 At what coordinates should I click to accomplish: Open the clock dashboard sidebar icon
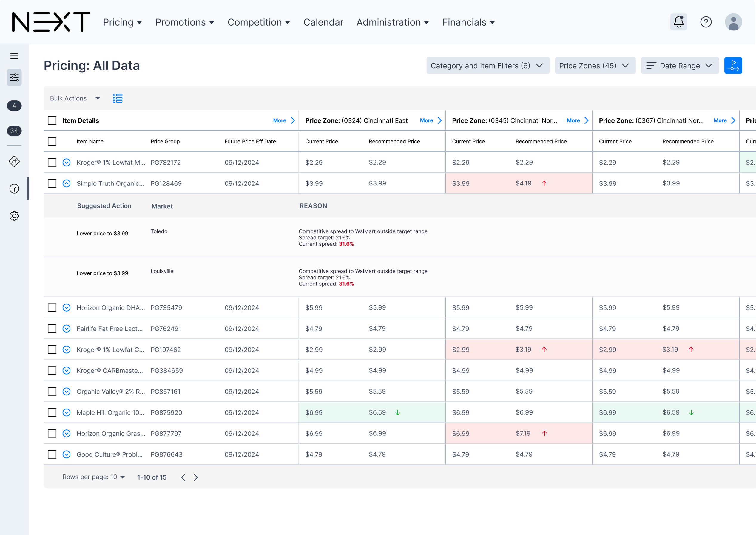click(14, 189)
